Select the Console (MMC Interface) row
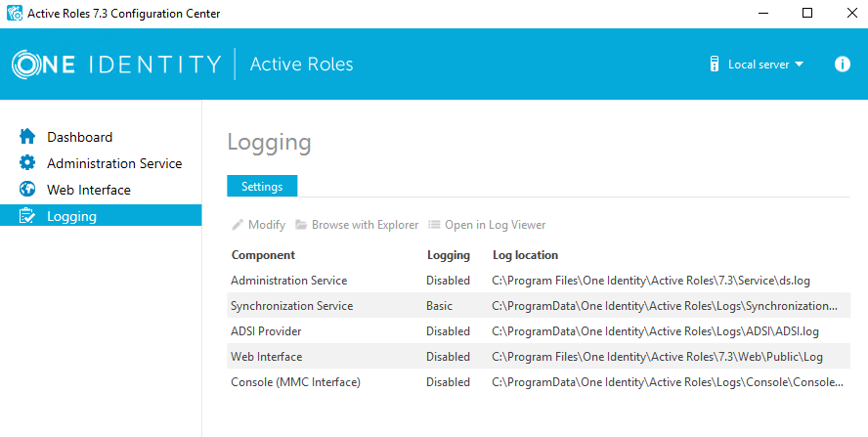Screen dimensions: 868x437 click(x=539, y=382)
